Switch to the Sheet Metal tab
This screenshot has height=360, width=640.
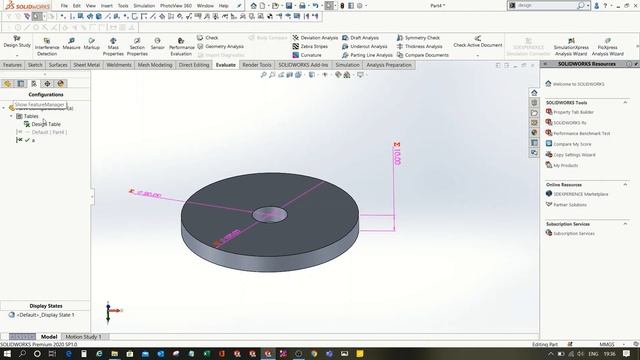pyautogui.click(x=87, y=65)
